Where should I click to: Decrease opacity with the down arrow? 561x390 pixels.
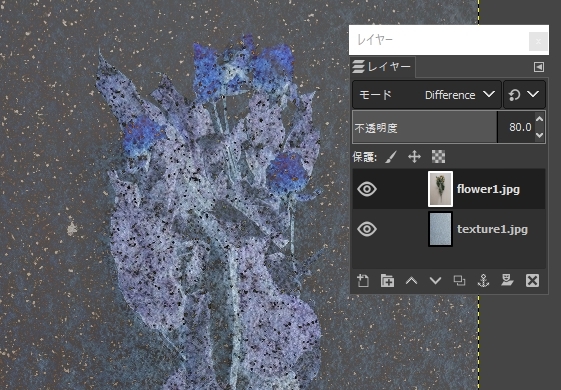(540, 135)
